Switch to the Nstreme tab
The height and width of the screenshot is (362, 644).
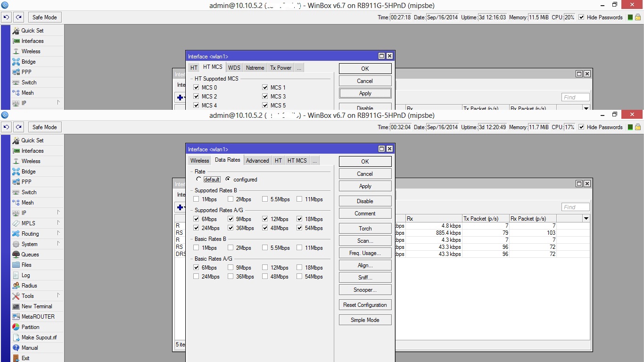255,68
